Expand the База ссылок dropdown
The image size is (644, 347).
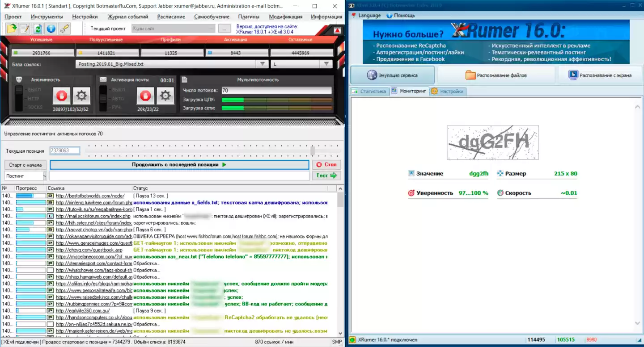click(263, 64)
